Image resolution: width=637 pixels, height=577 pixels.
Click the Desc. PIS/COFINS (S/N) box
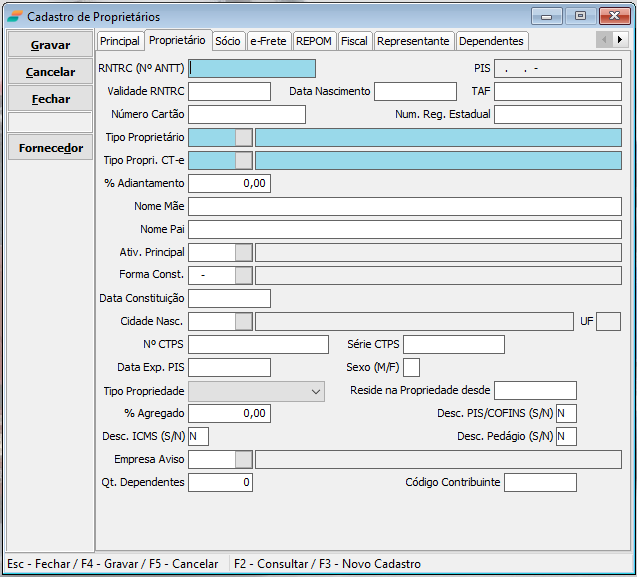click(566, 413)
